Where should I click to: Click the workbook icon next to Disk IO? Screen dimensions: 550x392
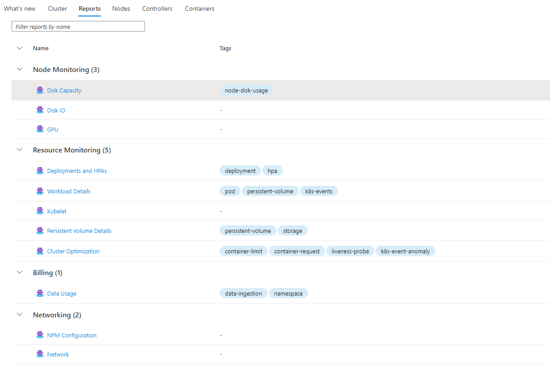click(40, 110)
